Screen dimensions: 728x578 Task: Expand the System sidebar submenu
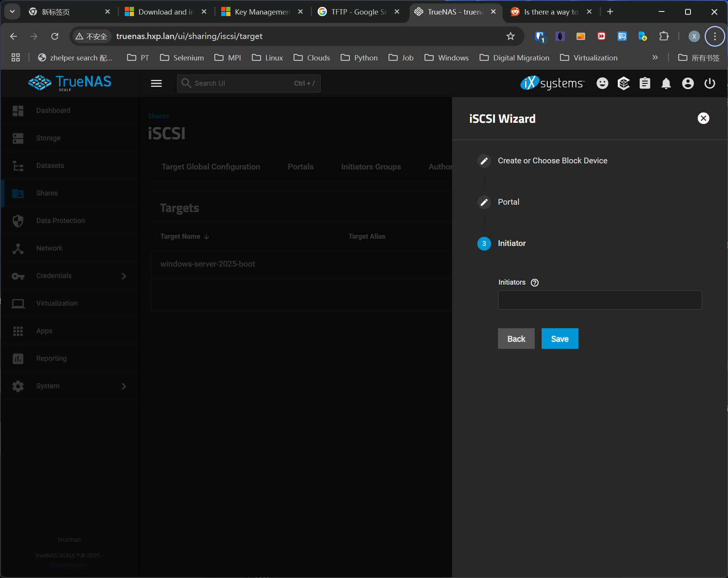[124, 386]
